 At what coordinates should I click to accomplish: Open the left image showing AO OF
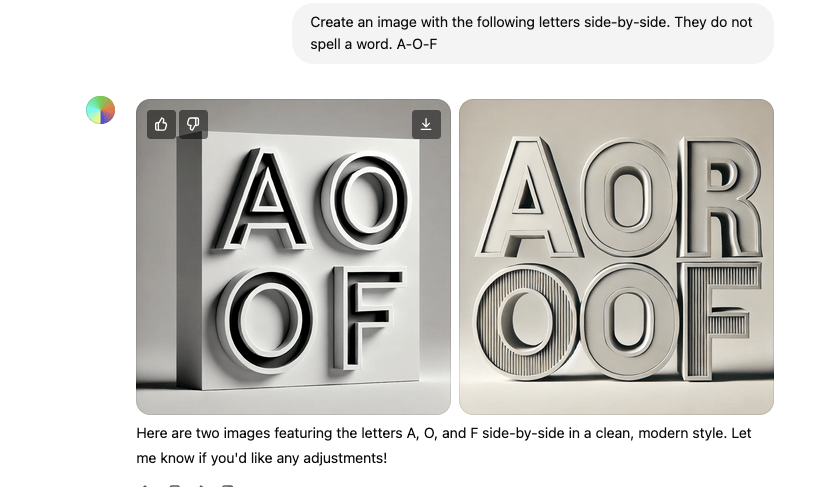[x=293, y=256]
